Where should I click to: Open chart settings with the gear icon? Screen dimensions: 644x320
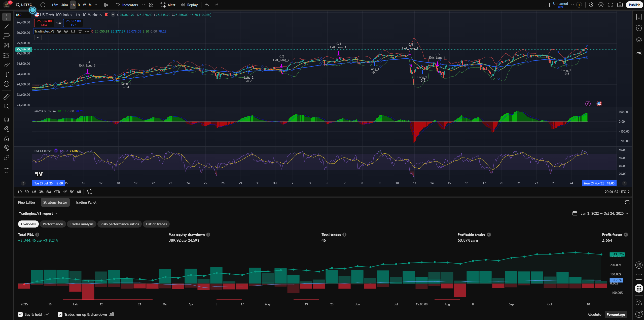point(601,5)
